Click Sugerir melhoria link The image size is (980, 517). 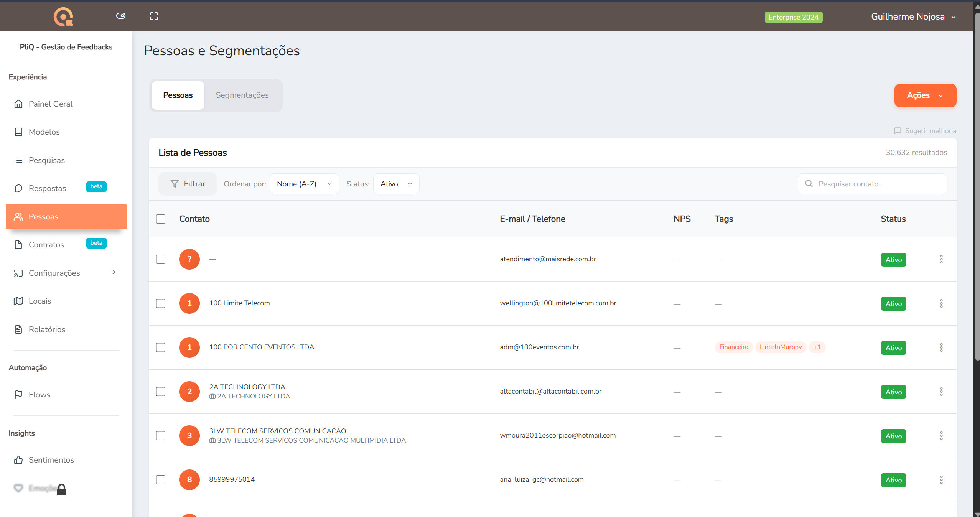coord(925,131)
